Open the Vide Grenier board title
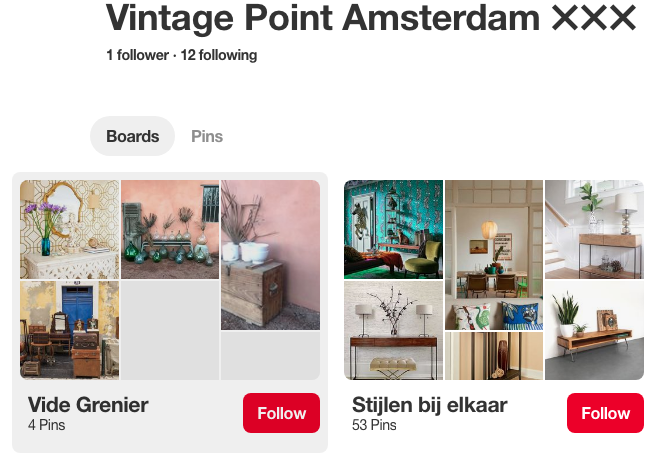The height and width of the screenshot is (457, 659). pyautogui.click(x=88, y=404)
